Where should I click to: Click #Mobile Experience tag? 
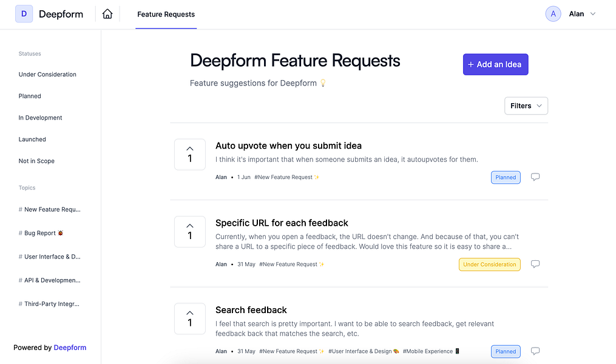pos(432,351)
